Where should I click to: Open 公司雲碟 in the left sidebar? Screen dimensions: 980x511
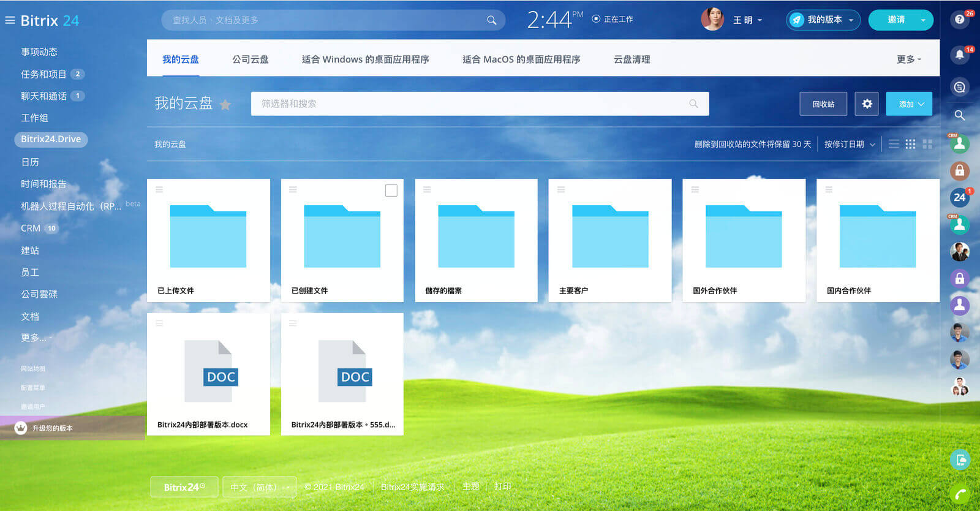tap(39, 294)
